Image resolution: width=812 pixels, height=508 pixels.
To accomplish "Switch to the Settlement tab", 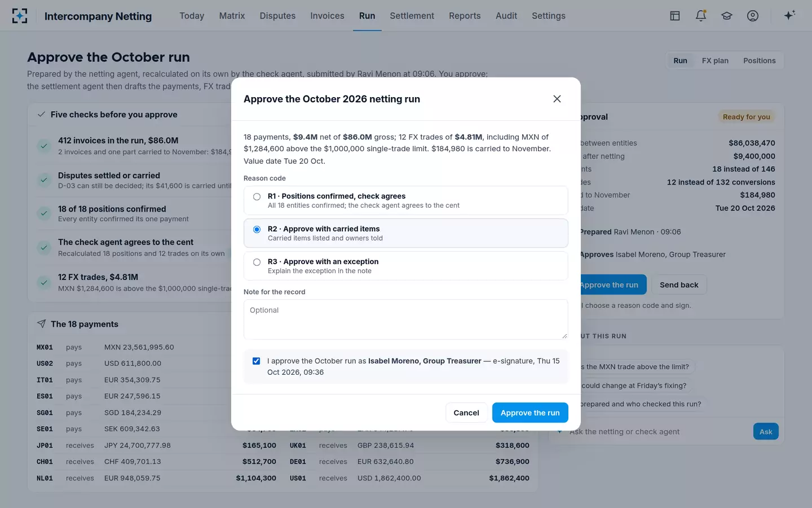I will 412,16.
